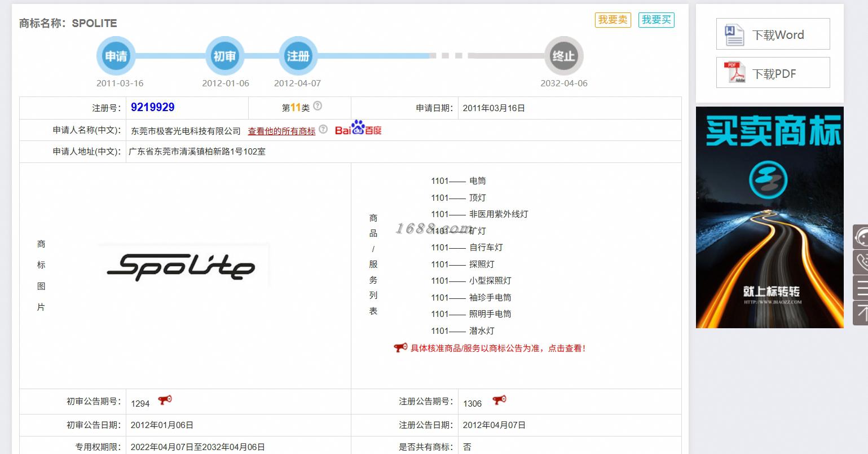The height and width of the screenshot is (454, 868).
Task: Click help icon next to 第11类
Action: pos(318,105)
